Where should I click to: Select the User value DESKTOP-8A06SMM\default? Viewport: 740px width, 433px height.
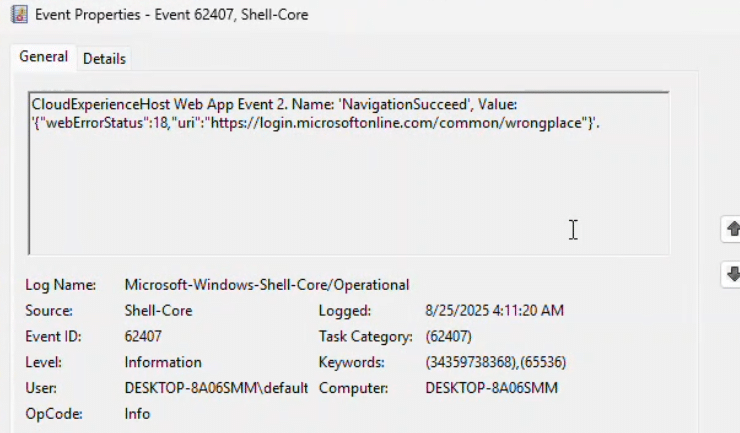216,388
